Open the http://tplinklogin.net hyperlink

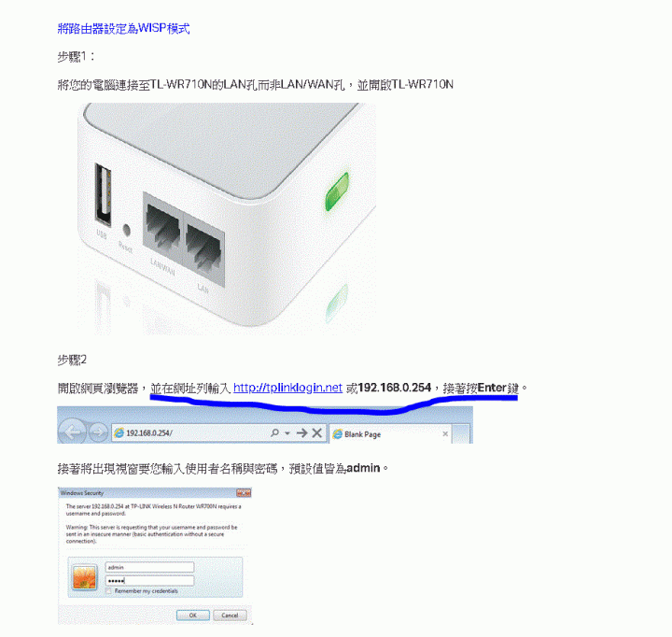click(x=287, y=388)
